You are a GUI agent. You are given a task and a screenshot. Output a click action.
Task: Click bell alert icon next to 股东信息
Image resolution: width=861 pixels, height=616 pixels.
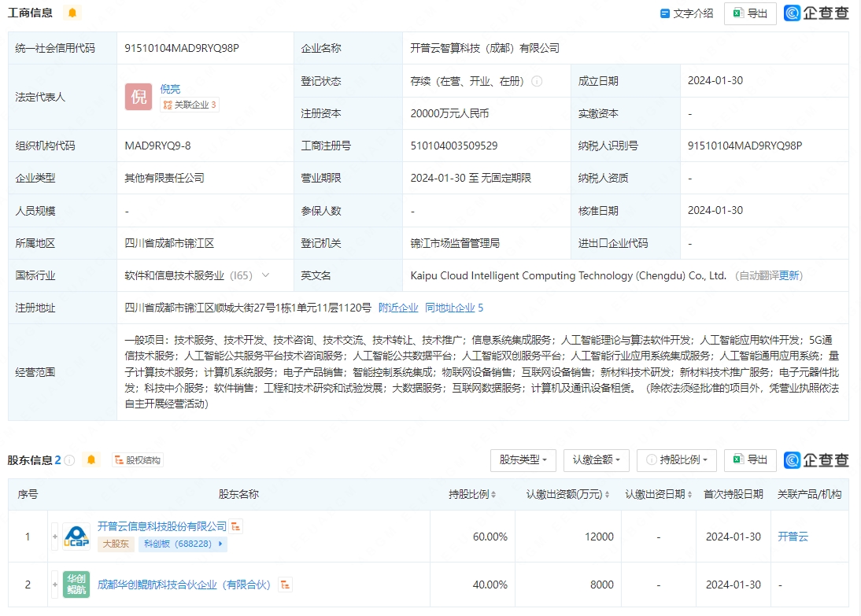[91, 459]
